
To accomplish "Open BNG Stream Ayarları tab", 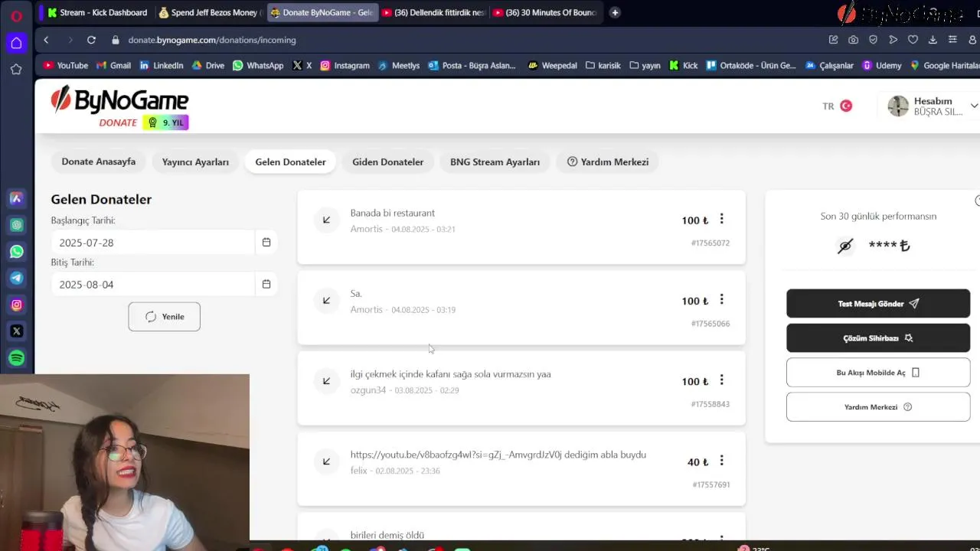I will tap(495, 161).
